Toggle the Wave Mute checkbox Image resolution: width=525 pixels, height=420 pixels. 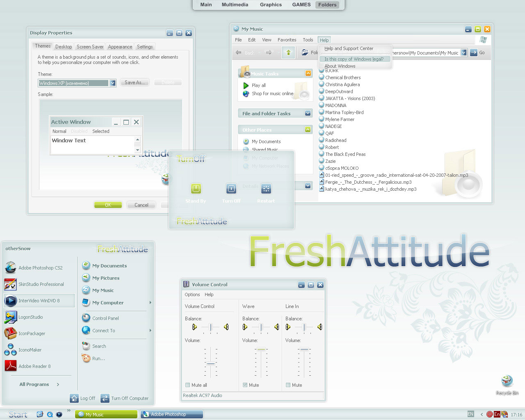point(245,385)
